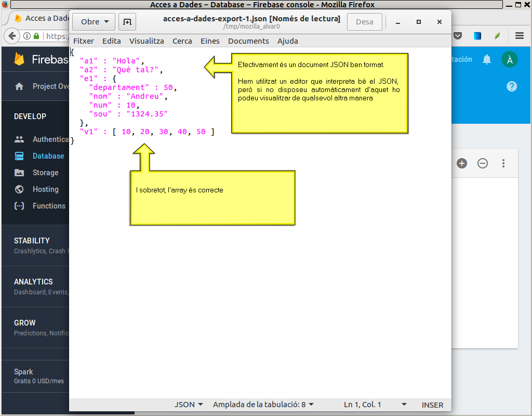Click the minus collapse icon in database panel
Image resolution: width=532 pixels, height=416 pixels.
(x=483, y=163)
